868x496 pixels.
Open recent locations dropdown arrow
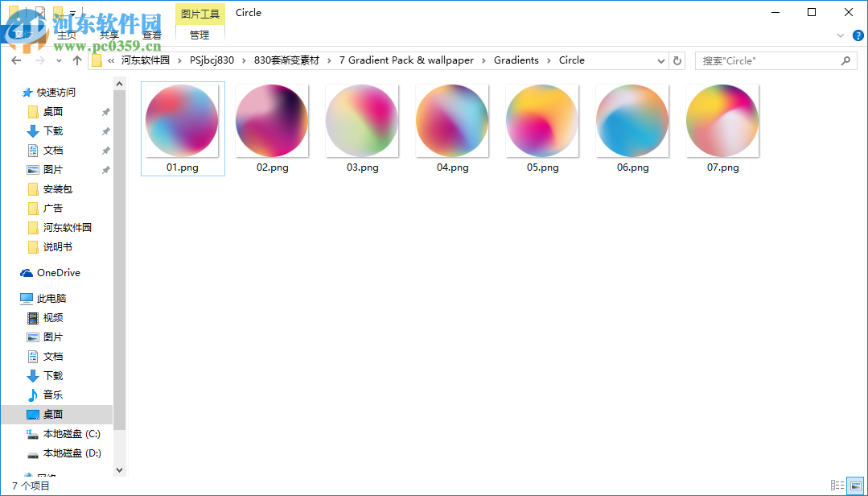[59, 60]
